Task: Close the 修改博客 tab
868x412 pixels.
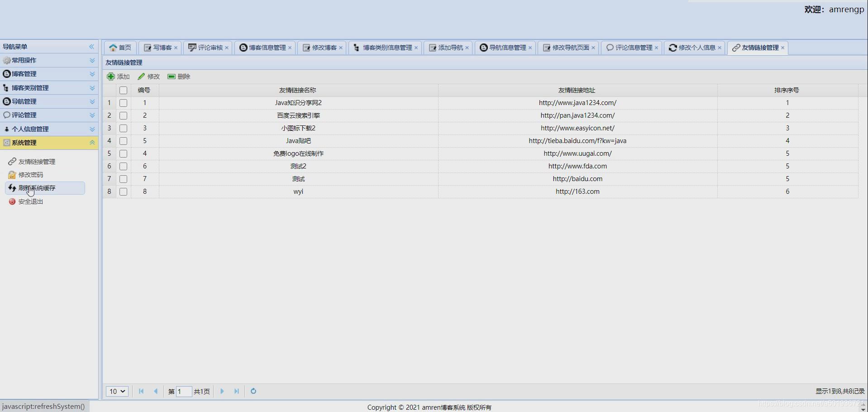Action: coord(341,48)
